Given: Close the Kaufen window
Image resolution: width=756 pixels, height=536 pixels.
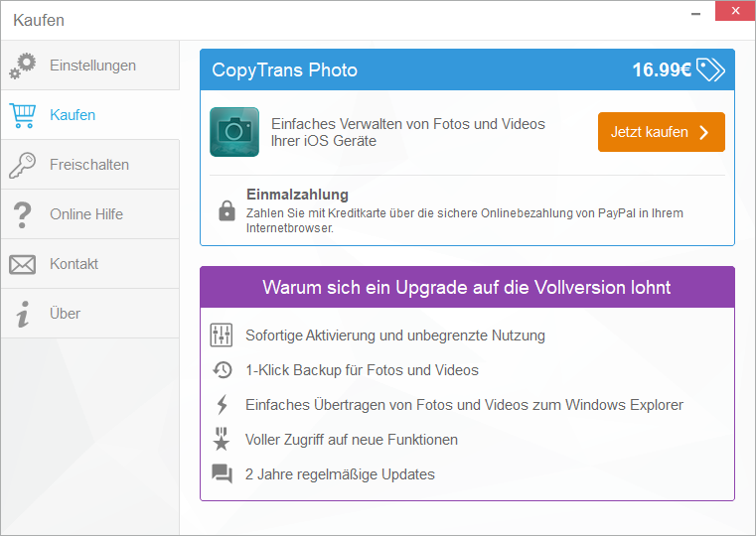Looking at the screenshot, I should coord(735,11).
